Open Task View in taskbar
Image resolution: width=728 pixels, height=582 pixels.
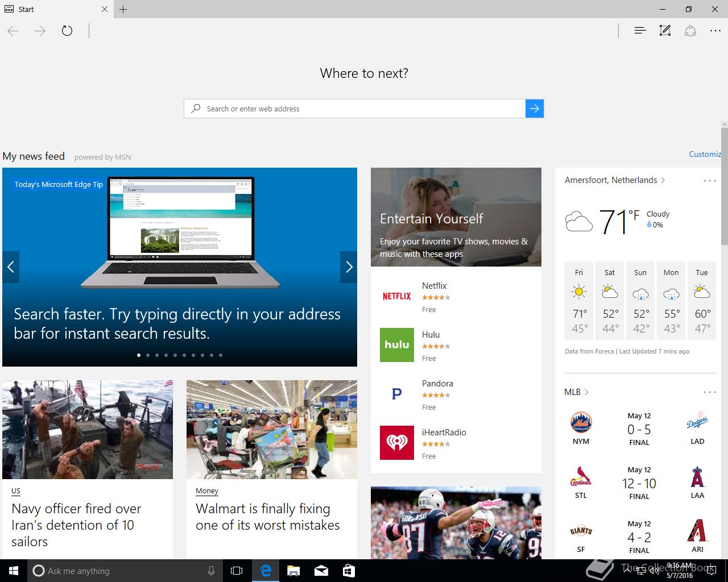click(x=237, y=571)
